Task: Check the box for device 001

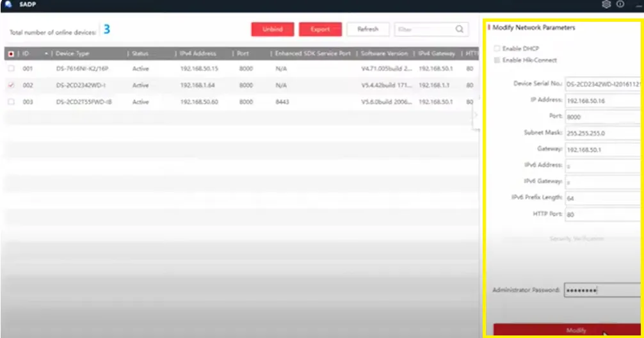Action: coord(11,68)
